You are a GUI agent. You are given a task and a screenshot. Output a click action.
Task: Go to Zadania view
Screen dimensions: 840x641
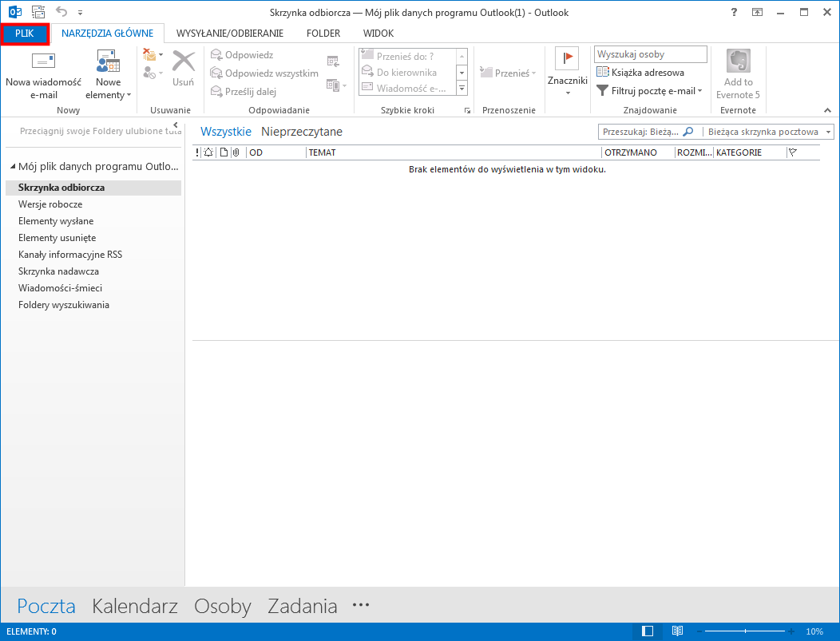302,606
